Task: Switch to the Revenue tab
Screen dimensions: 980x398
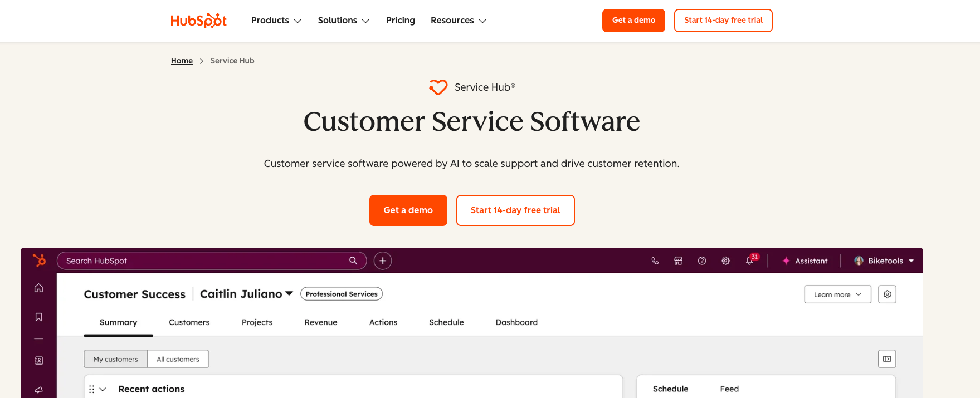Action: (321, 322)
